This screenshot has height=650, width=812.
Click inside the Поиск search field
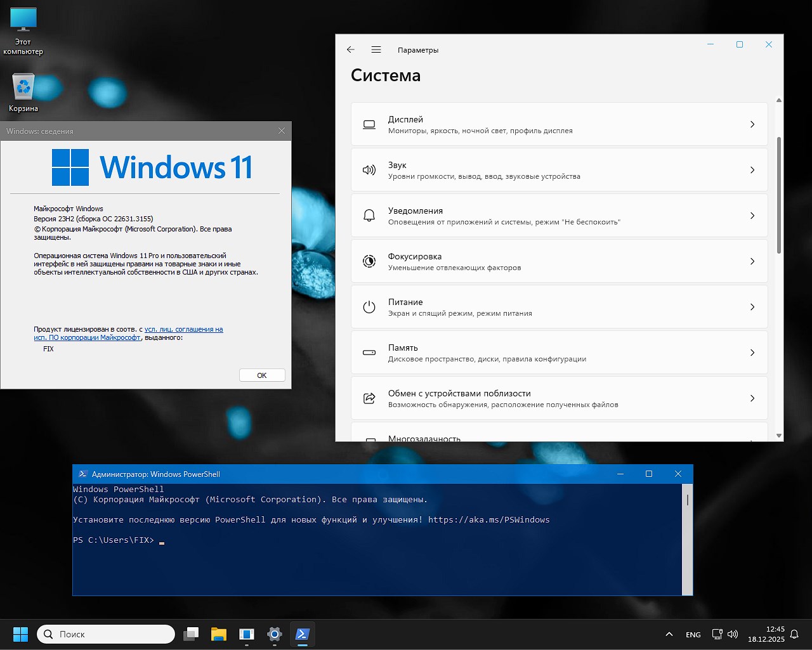[x=105, y=634]
